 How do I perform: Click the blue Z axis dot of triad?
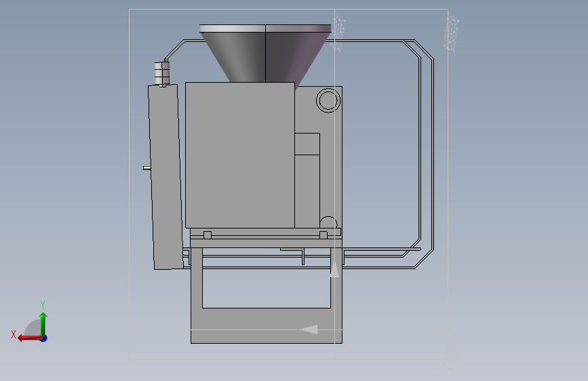(x=44, y=338)
